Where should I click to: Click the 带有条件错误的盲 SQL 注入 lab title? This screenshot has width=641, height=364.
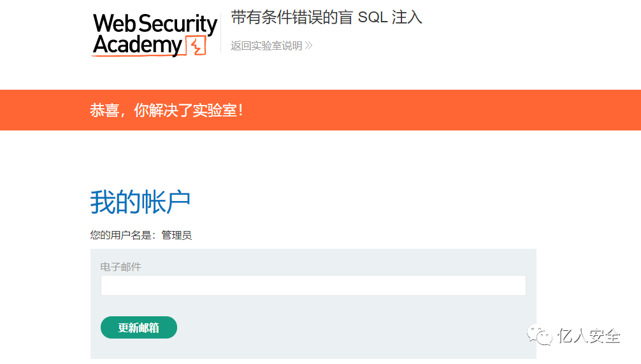[326, 18]
